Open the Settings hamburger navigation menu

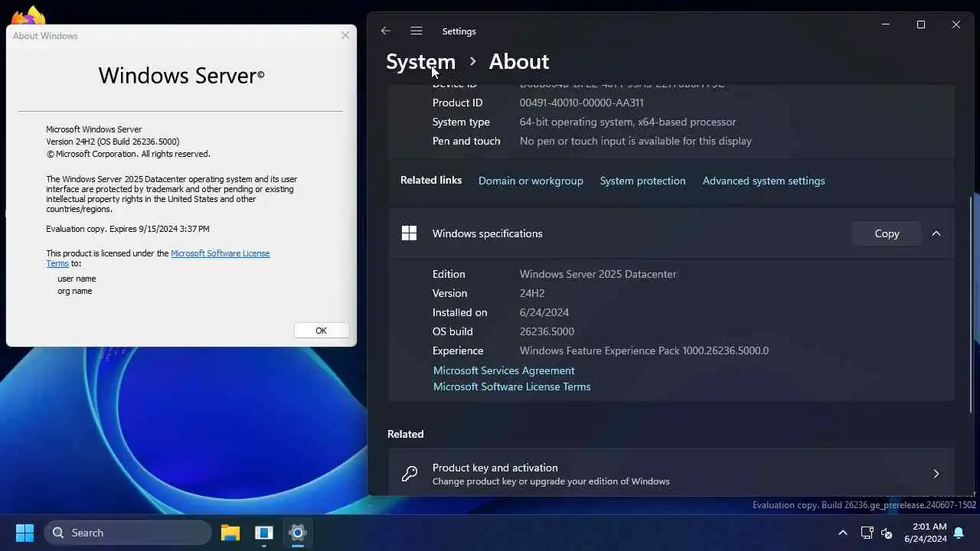pos(416,31)
